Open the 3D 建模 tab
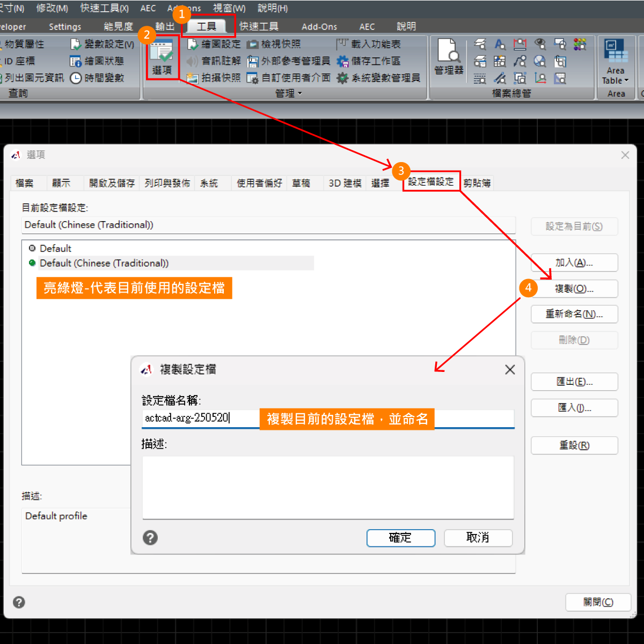The height and width of the screenshot is (644, 644). coord(345,183)
